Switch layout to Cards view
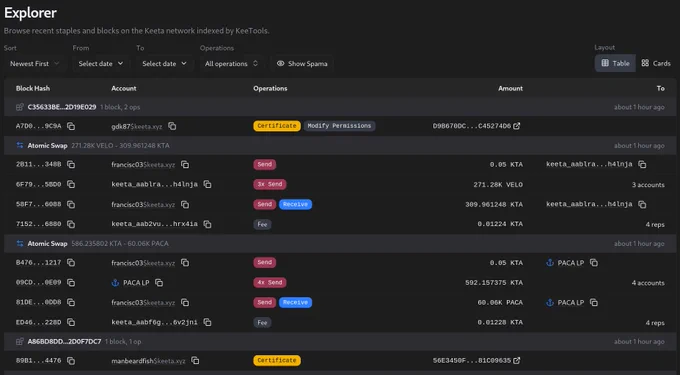The height and width of the screenshot is (375, 680). click(x=656, y=63)
